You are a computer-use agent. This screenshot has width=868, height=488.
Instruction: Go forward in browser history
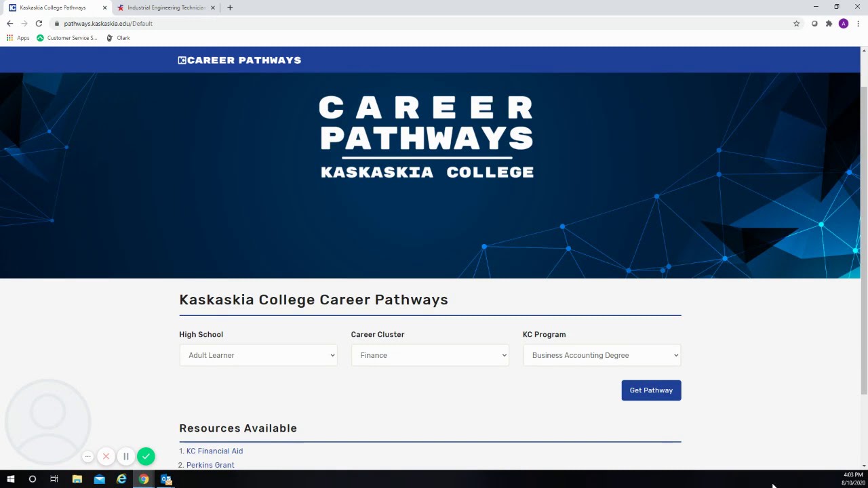pyautogui.click(x=24, y=23)
